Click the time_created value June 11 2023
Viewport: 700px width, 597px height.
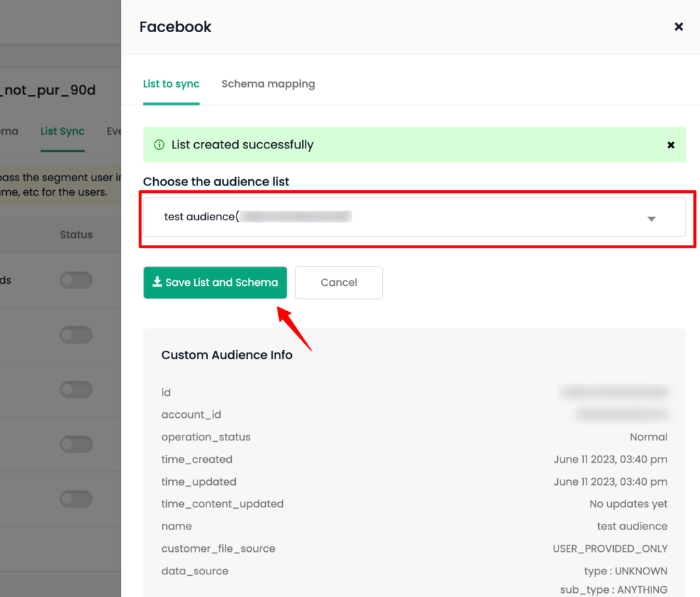(610, 460)
